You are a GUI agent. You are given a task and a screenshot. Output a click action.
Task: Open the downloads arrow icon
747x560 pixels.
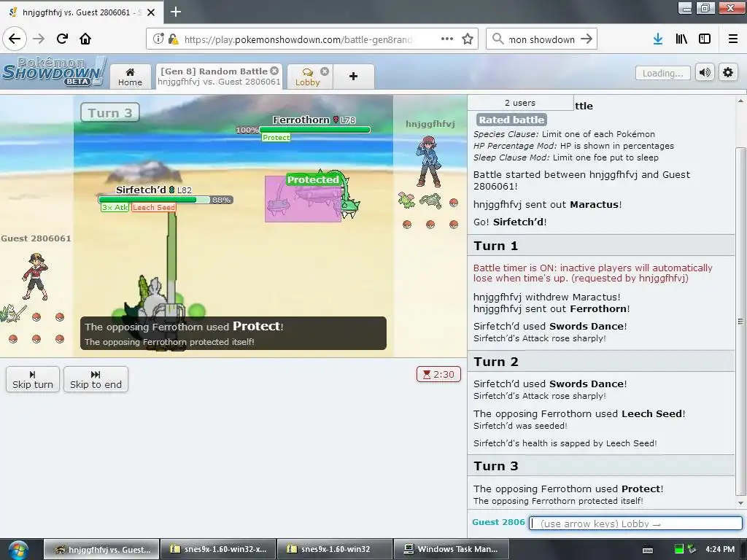click(x=658, y=39)
